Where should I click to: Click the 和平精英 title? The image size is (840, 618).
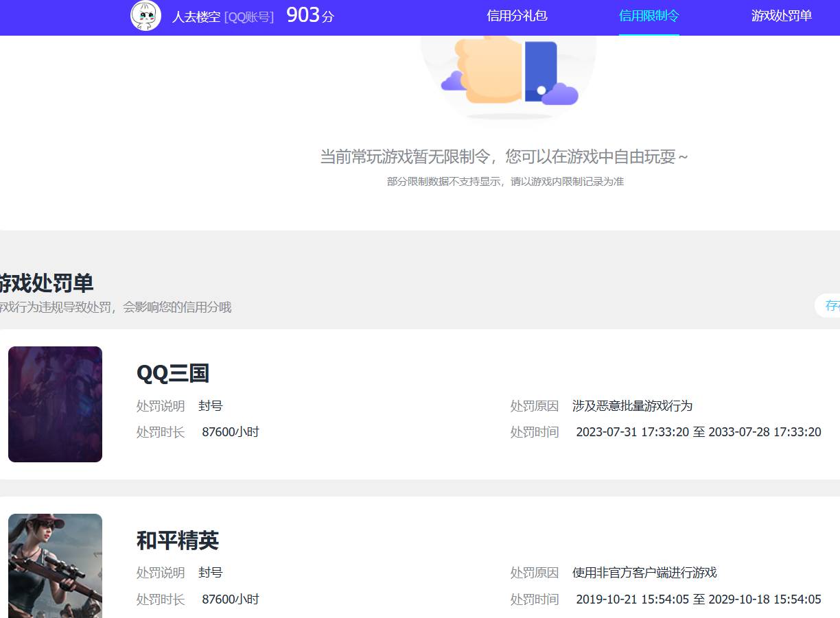(x=178, y=540)
